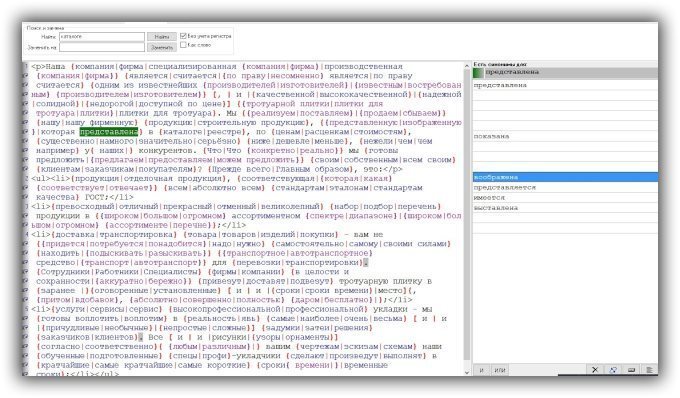Select highlighted synonym 'изображена'
This screenshot has width=680, height=398.
pos(565,177)
